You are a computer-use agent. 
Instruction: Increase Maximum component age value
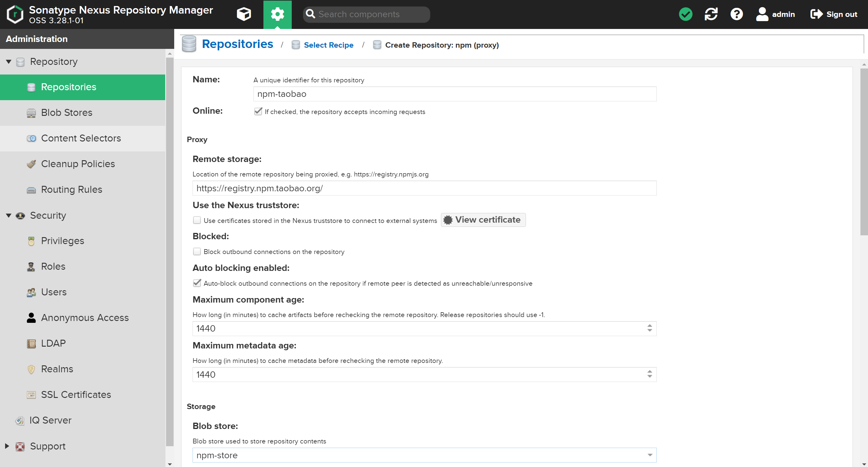(650, 326)
